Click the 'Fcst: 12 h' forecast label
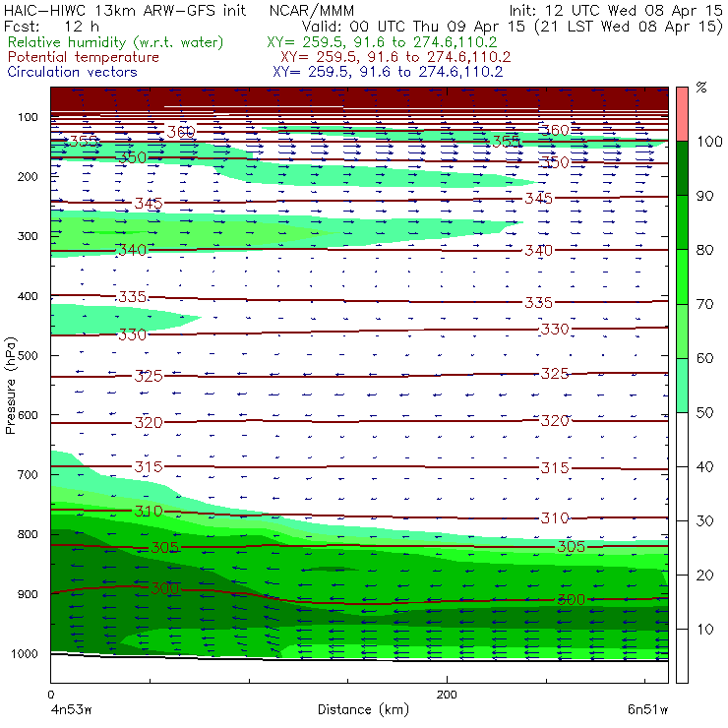 pos(51,27)
